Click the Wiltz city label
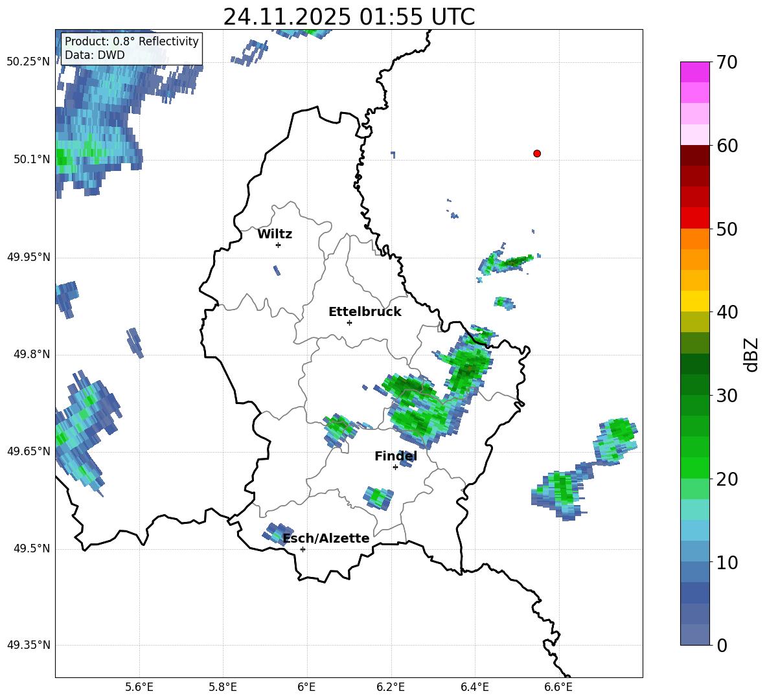Viewport: 767px width, 700px height. tap(275, 234)
